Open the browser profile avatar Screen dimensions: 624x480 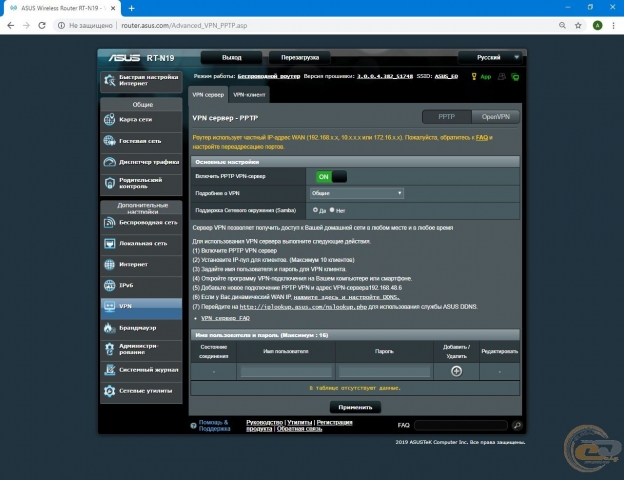click(597, 25)
